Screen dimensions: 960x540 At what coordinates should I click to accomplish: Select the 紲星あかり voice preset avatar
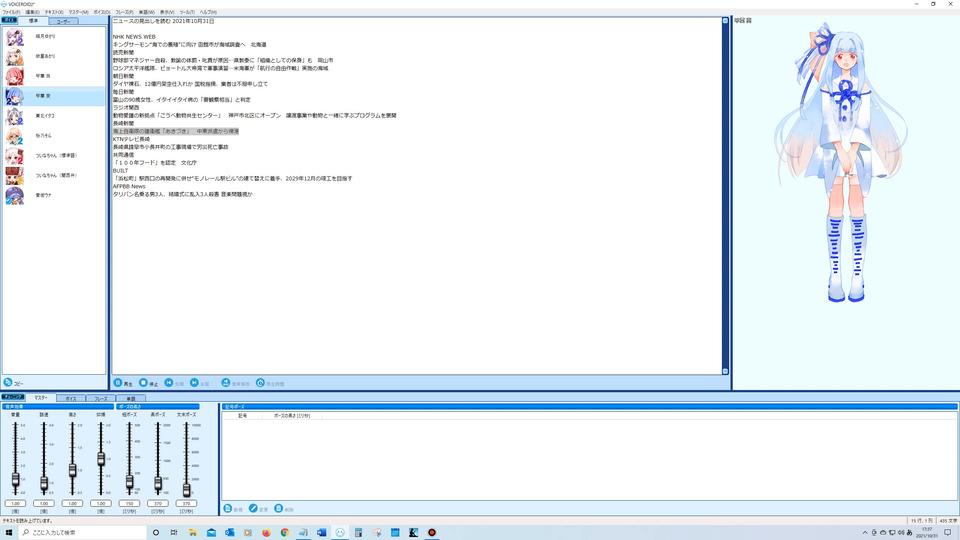pos(15,57)
